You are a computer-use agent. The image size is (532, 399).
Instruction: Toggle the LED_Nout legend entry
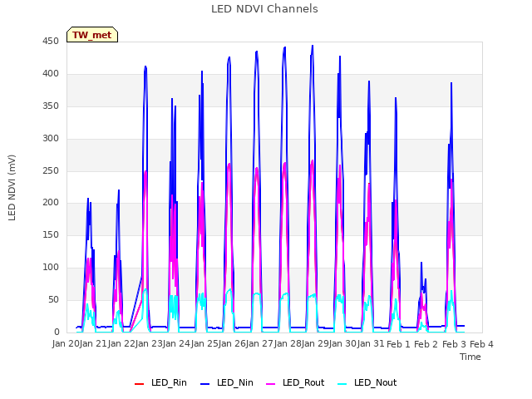367,383
